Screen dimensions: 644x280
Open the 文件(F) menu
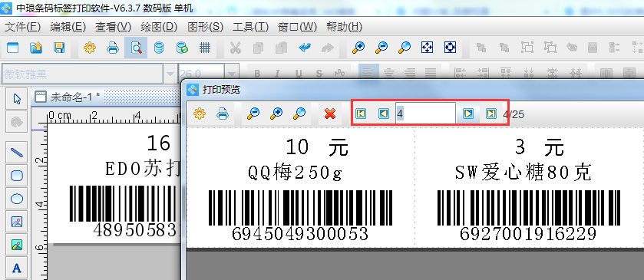[x=22, y=27]
